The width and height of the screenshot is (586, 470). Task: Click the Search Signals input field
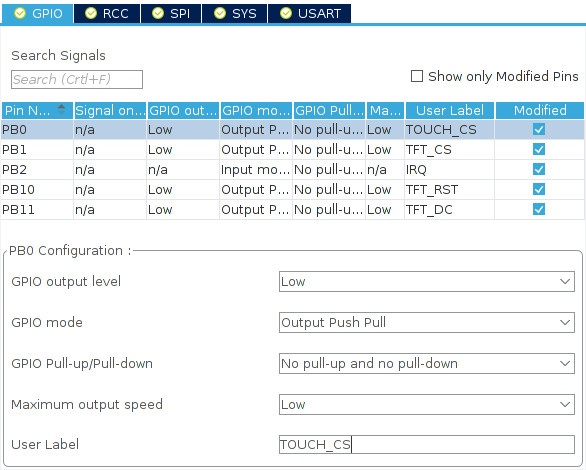[x=77, y=79]
